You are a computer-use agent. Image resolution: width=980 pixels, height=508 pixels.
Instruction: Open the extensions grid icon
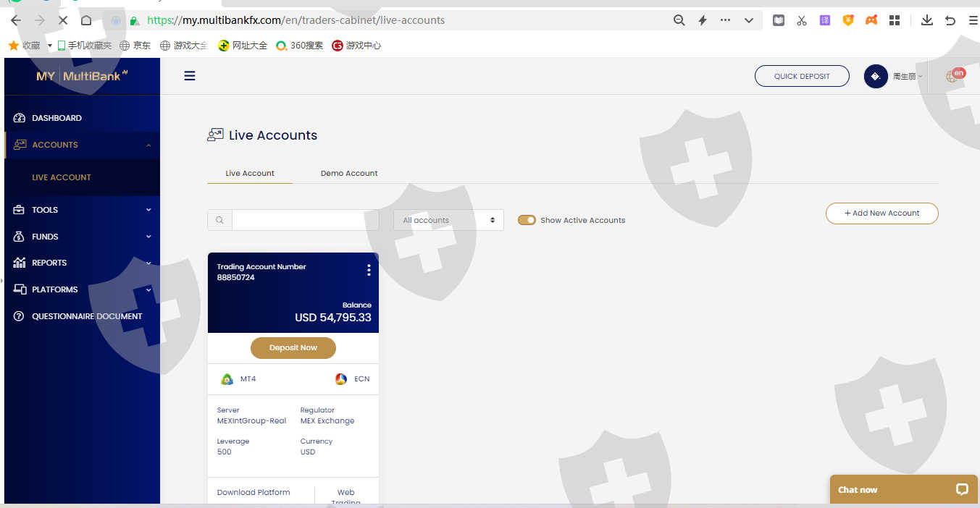click(x=895, y=20)
